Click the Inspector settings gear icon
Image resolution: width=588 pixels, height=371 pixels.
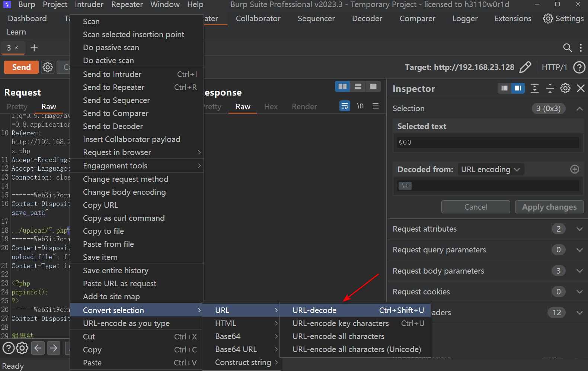pyautogui.click(x=565, y=88)
